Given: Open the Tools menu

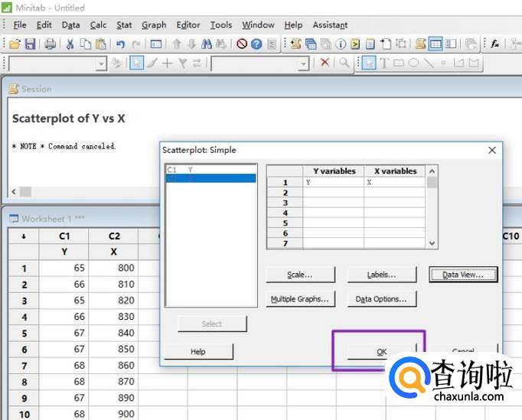Looking at the screenshot, I should click(x=220, y=25).
